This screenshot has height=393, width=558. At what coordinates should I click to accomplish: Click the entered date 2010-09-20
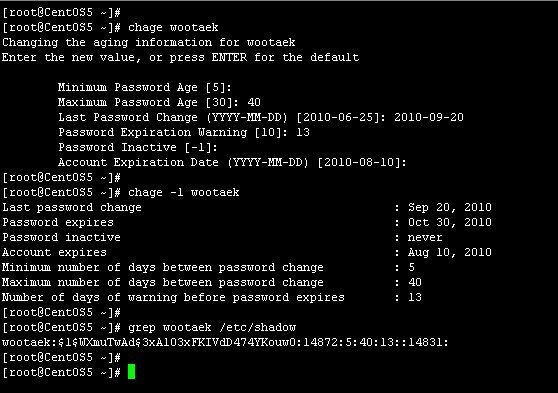click(x=429, y=117)
